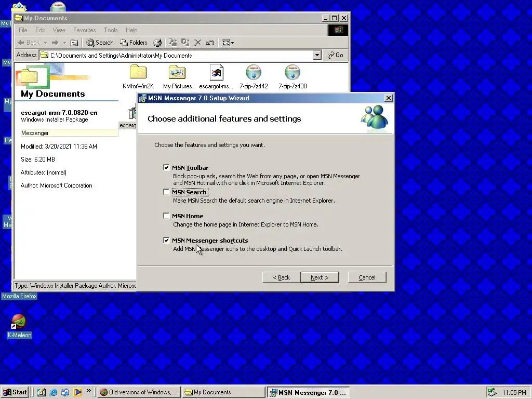Expand the Quick Launch overflow chevron
Viewport: 532px width, 399px height.
88,391
